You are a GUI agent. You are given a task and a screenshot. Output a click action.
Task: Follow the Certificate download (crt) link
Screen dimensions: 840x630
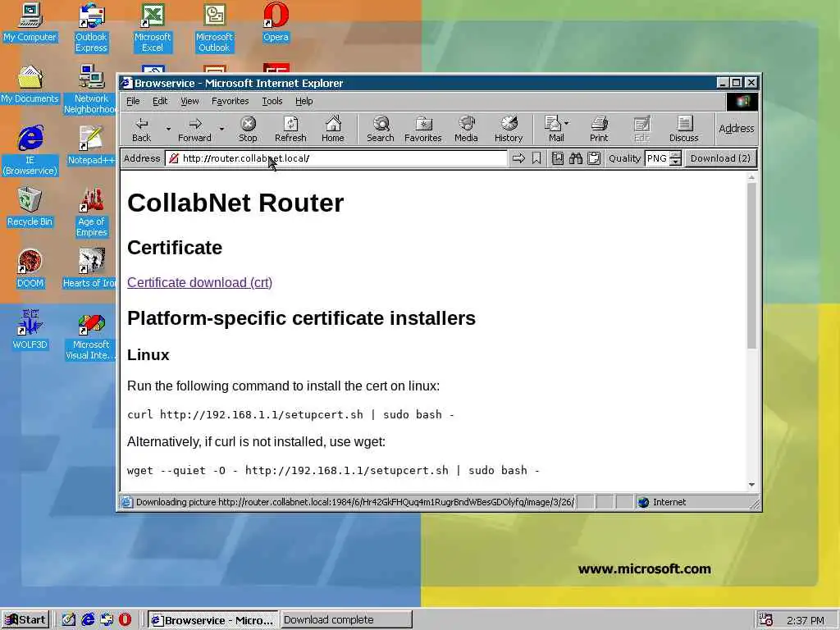(x=200, y=282)
